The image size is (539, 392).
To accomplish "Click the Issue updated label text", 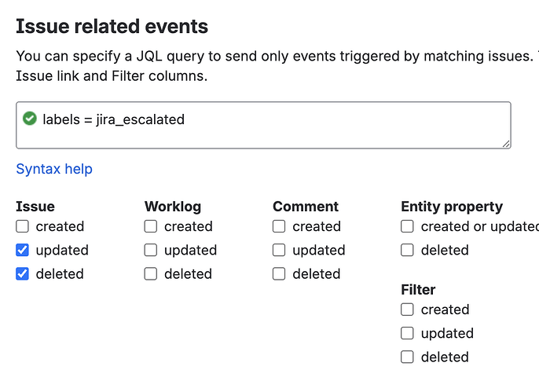I will coord(62,251).
